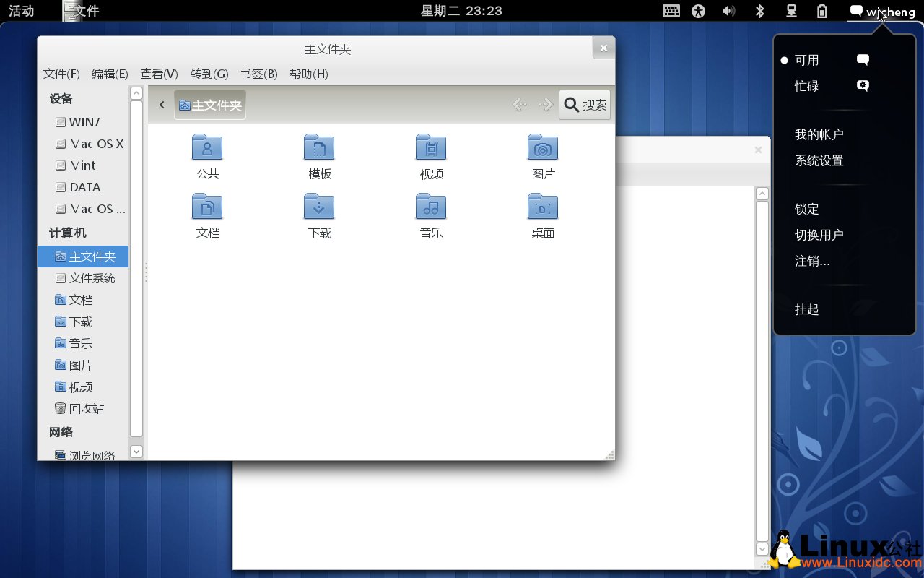Select 系统设置 in user menu
The width and height of the screenshot is (924, 578).
[x=819, y=160]
